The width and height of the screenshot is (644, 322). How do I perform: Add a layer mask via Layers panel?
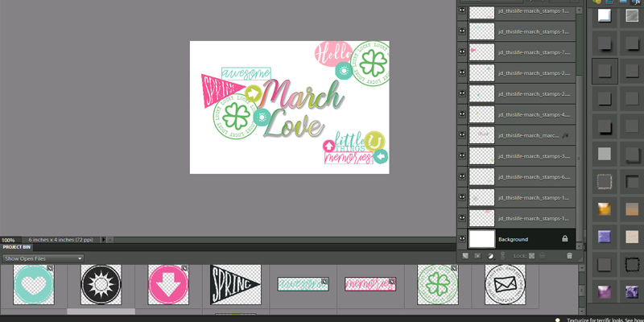pos(477,255)
